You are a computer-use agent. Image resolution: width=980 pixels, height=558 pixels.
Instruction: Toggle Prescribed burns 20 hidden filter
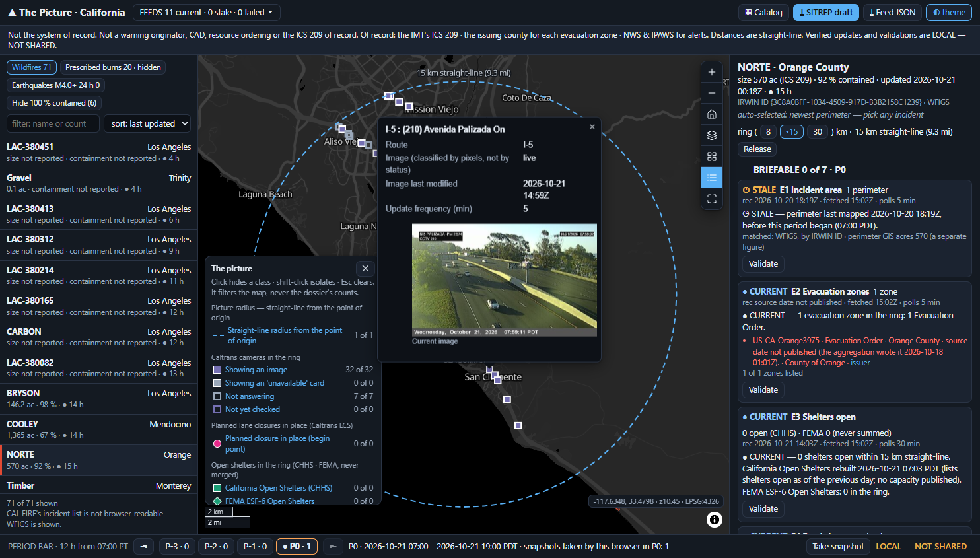113,67
